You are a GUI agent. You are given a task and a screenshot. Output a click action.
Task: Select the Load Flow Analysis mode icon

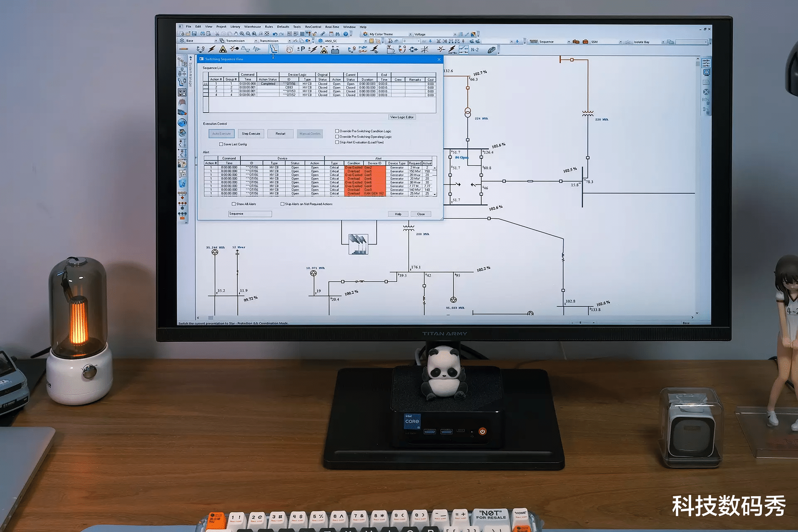coord(200,49)
